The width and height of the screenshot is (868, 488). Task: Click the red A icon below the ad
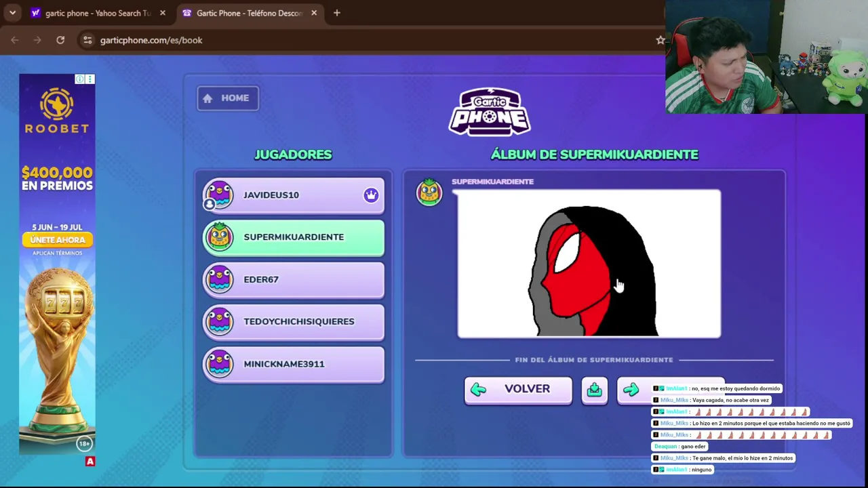click(90, 462)
